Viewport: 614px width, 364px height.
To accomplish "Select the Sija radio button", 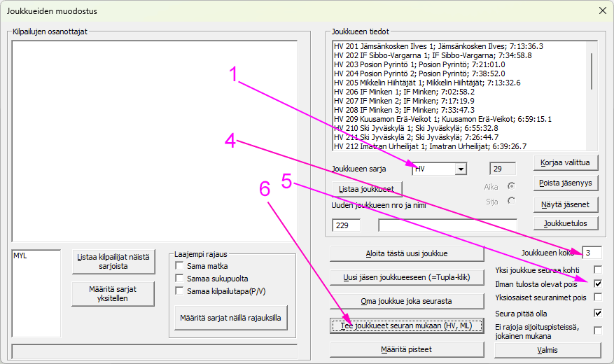I will tap(511, 201).
